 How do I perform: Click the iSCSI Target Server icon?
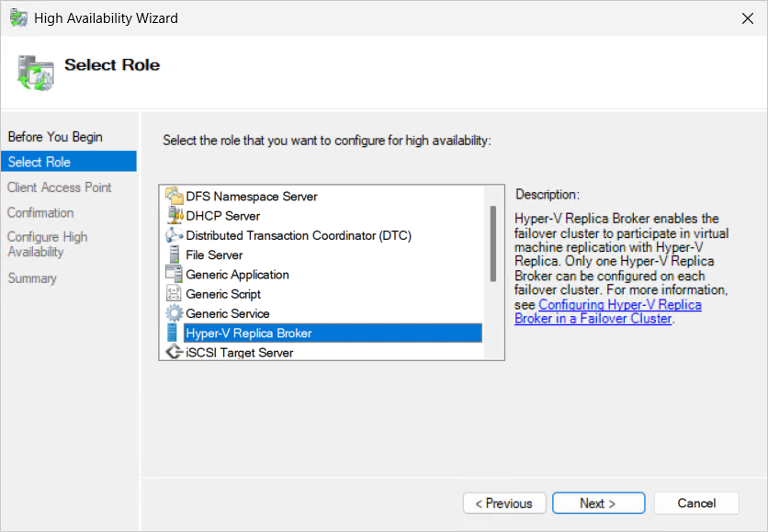[173, 352]
